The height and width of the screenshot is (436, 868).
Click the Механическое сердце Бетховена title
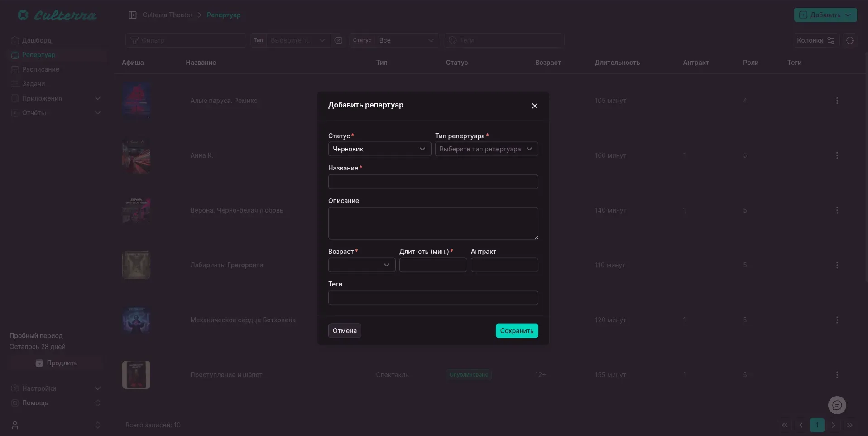[243, 320]
